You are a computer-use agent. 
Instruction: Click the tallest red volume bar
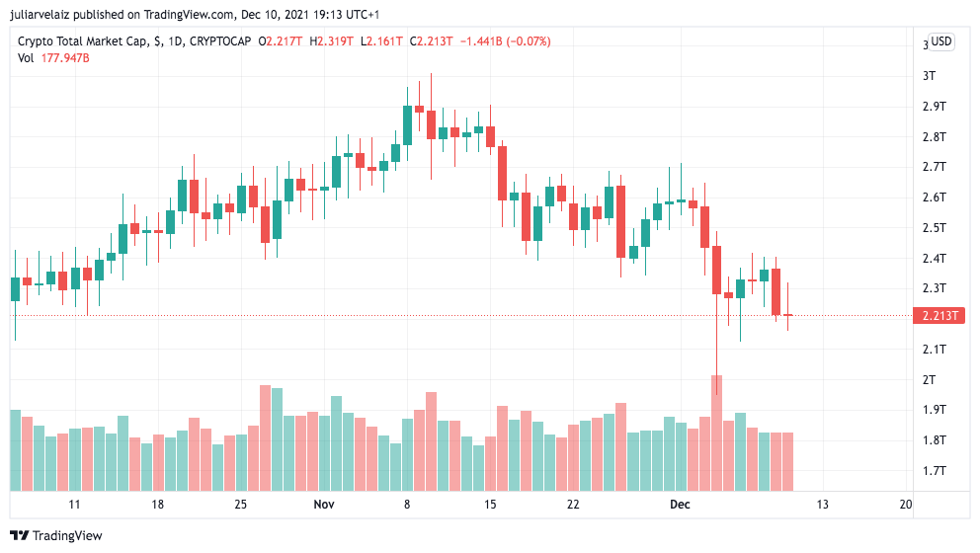(x=716, y=433)
